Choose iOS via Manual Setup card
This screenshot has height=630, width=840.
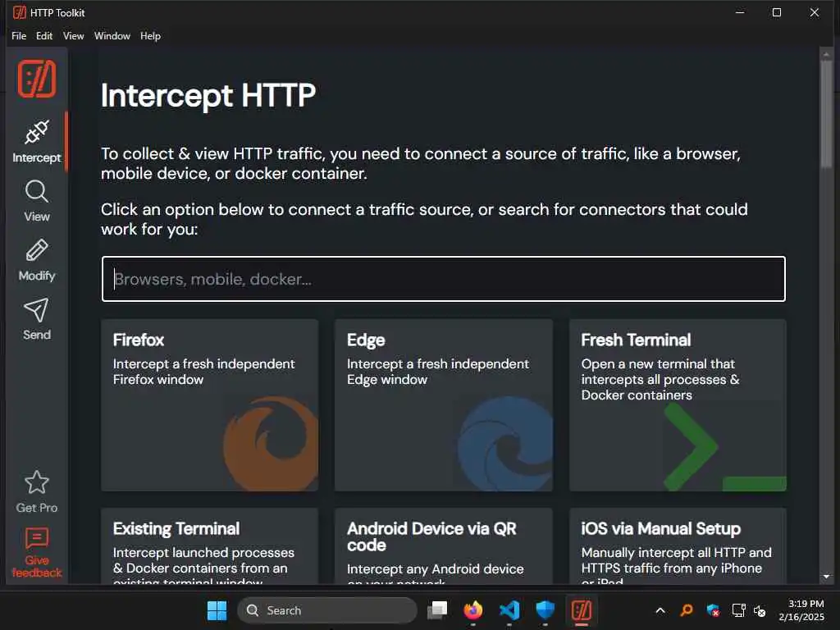click(678, 546)
